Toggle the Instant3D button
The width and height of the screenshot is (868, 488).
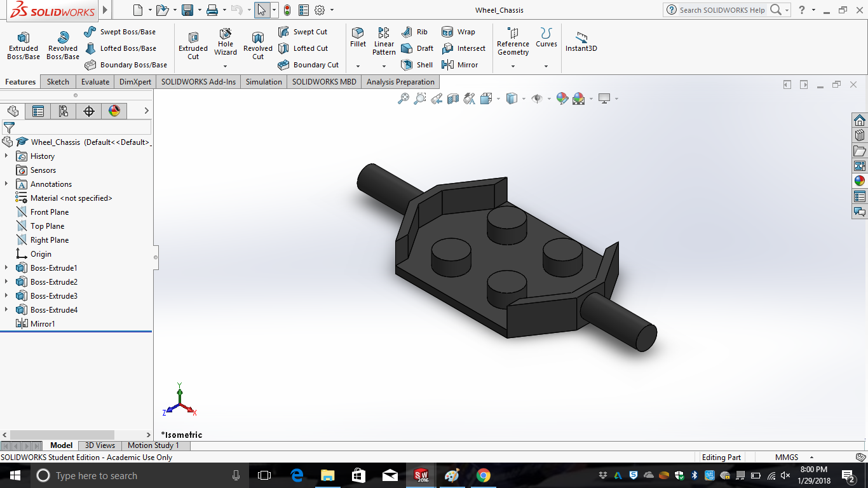tap(581, 42)
